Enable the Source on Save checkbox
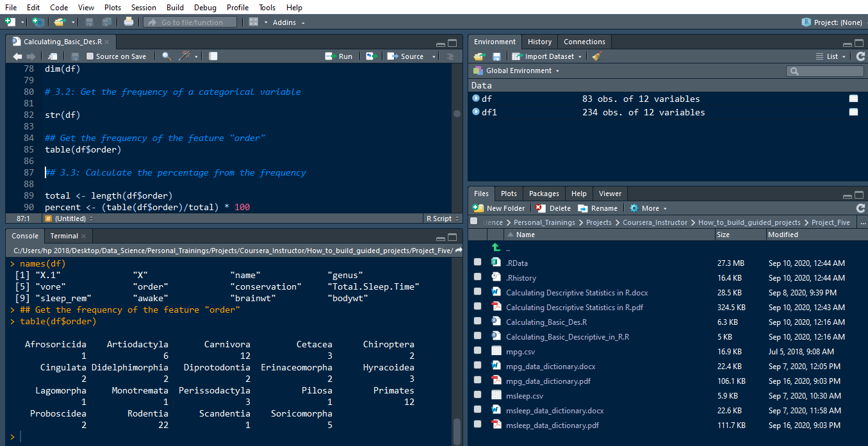Screen dimensions: 868x446 click(90, 56)
